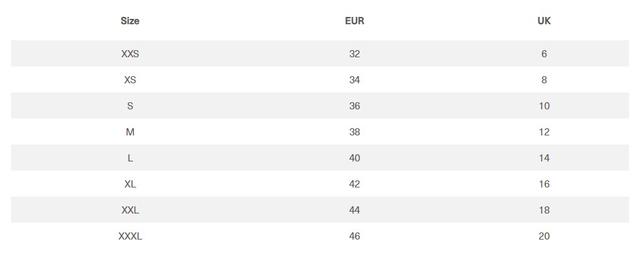Click EUR value 32
This screenshot has height=263, width=644.
(x=355, y=54)
